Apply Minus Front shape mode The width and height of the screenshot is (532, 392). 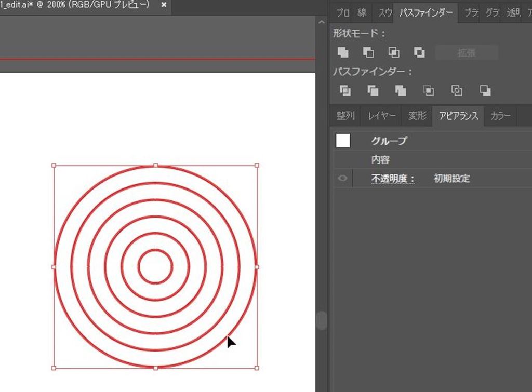click(x=368, y=52)
